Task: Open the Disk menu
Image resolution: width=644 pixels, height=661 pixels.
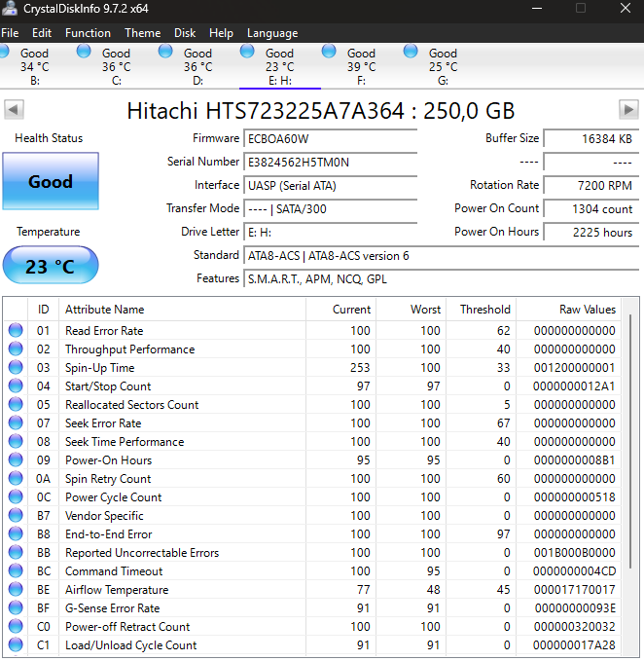Action: coord(185,33)
